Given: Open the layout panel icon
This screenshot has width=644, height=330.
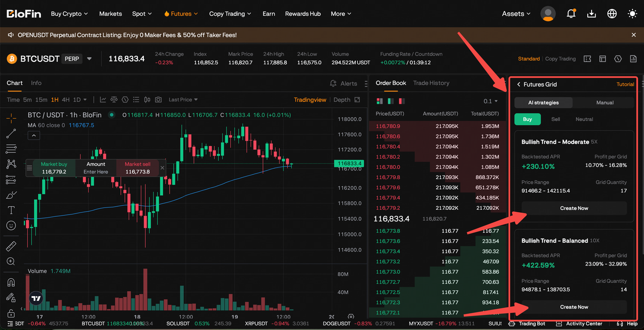Looking at the screenshot, I should coord(602,59).
